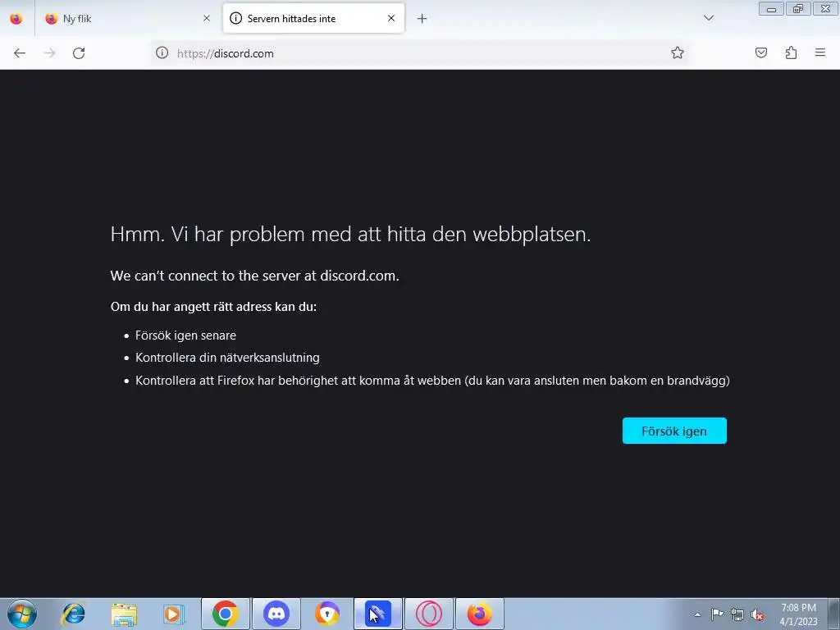840x630 pixels.
Task: Open the clock showing 7:08 PM
Action: (x=798, y=614)
